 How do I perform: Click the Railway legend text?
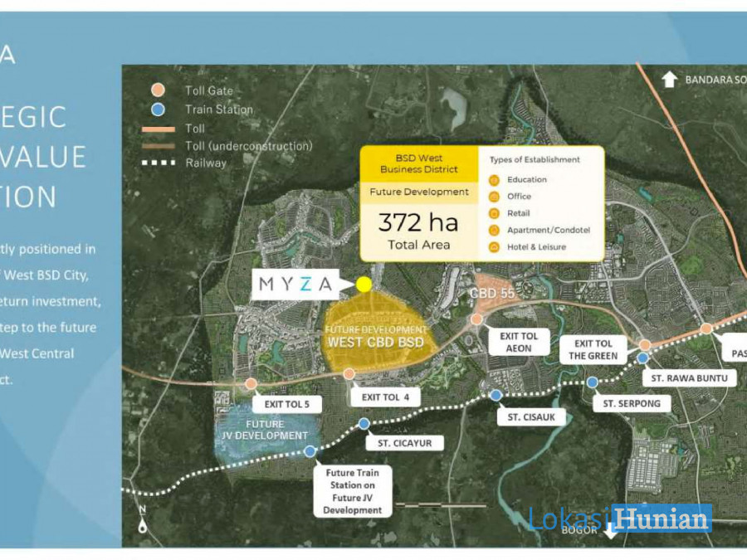click(206, 163)
